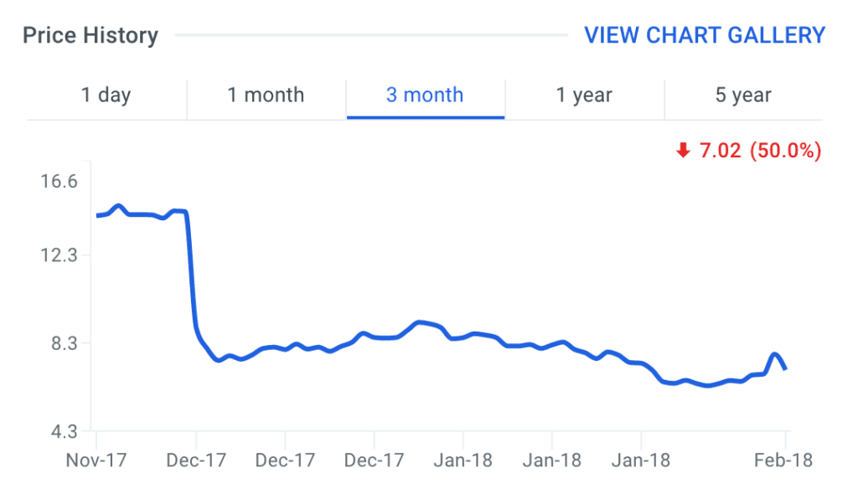
Task: Click the red down arrow icon
Action: point(683,151)
